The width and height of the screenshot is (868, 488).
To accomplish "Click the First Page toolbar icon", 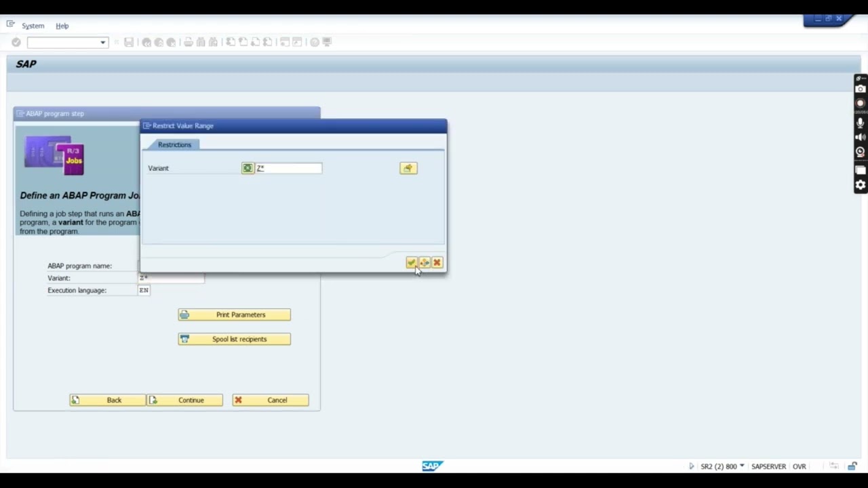I will tap(231, 42).
